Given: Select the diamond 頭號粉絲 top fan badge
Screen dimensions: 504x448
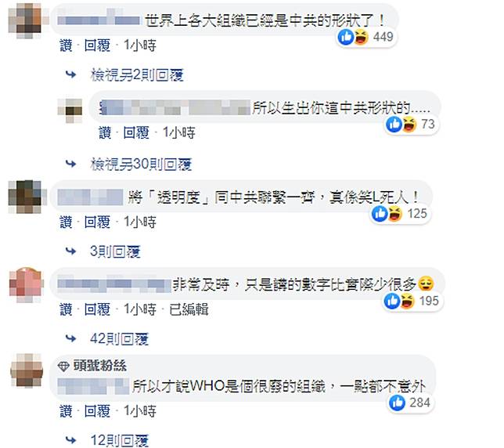Looking at the screenshot, I should [92, 366].
